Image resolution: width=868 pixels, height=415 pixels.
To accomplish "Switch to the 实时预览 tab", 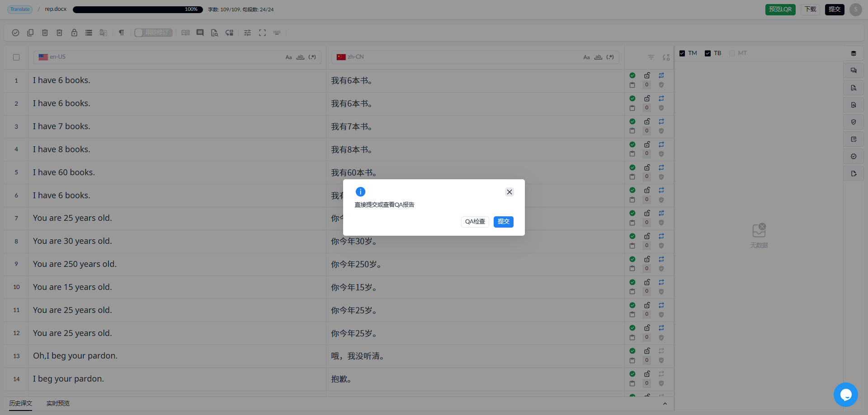I will pos(58,404).
